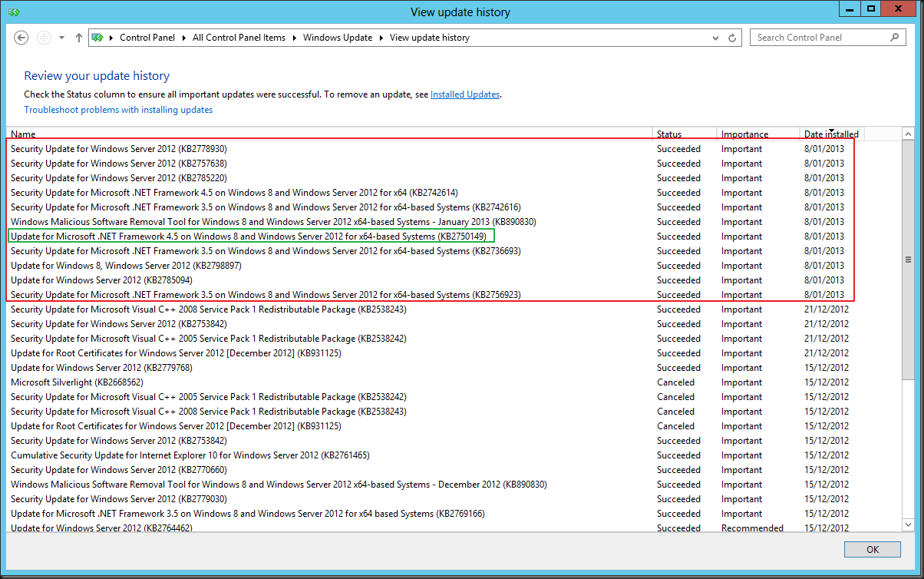This screenshot has height=579, width=924.
Task: Select .NET Framework 4.5 update KB2742614
Action: 453,193
